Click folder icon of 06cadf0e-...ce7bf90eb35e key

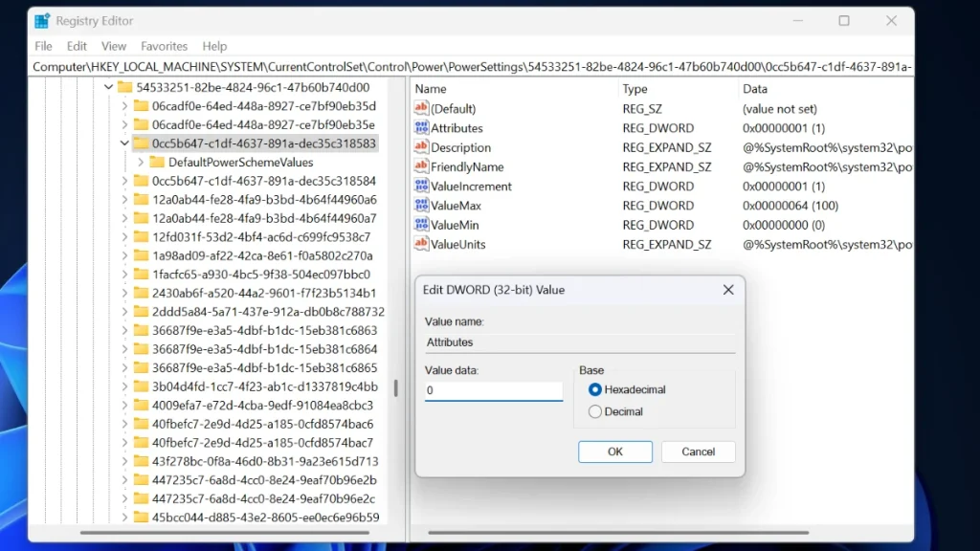click(142, 124)
